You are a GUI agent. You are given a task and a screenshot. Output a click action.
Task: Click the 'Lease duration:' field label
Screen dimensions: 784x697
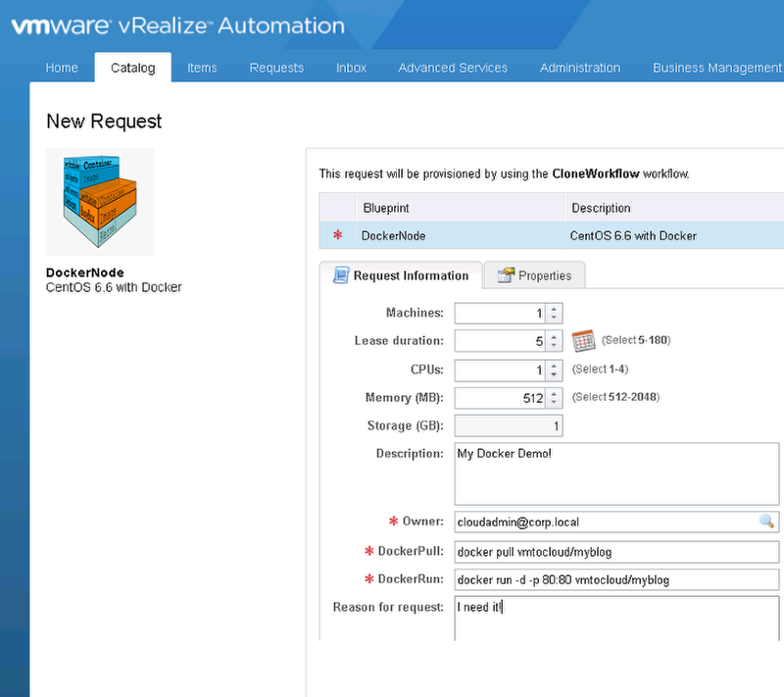tap(399, 341)
